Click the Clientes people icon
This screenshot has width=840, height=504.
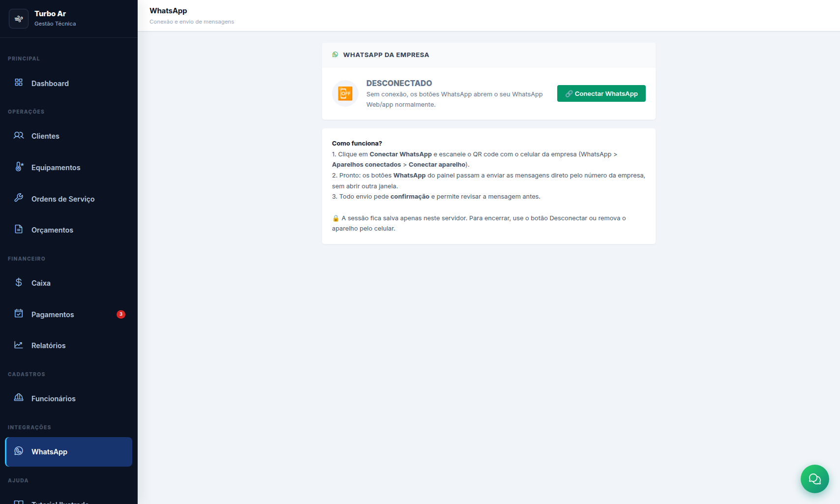pos(19,135)
